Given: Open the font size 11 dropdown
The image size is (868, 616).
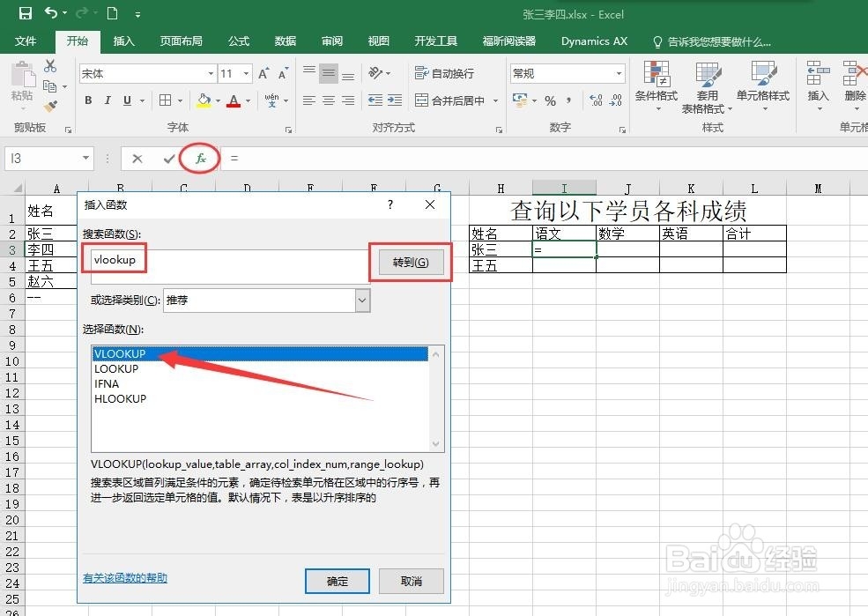Looking at the screenshot, I should 246,74.
